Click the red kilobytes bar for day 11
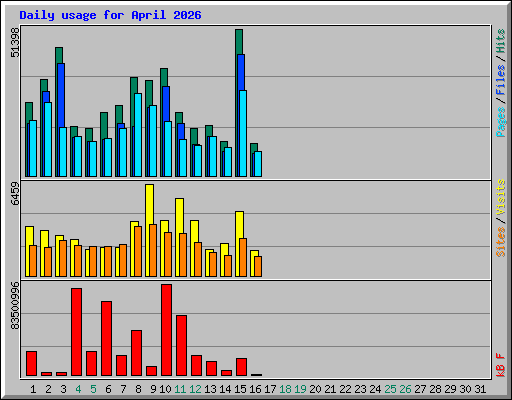512x400 pixels. tap(182, 346)
